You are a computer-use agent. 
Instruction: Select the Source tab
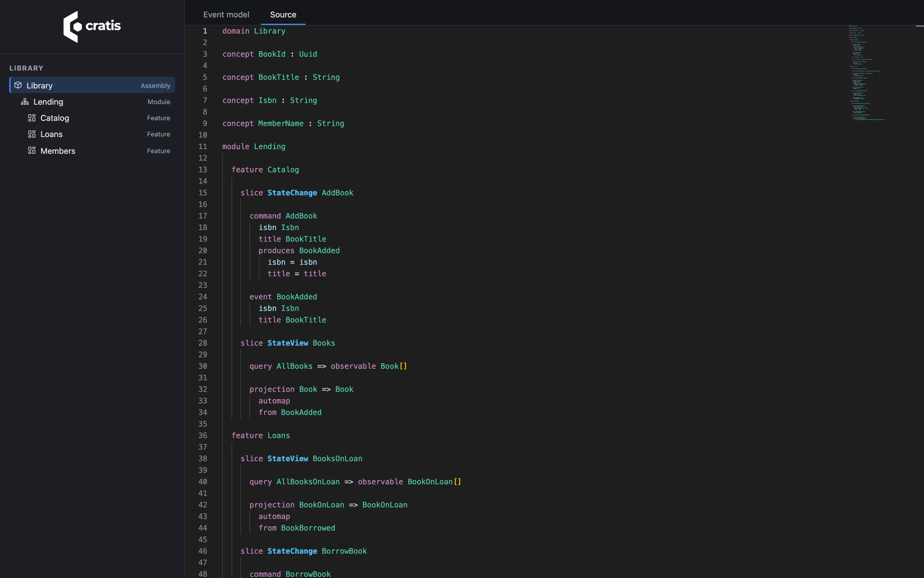283,14
